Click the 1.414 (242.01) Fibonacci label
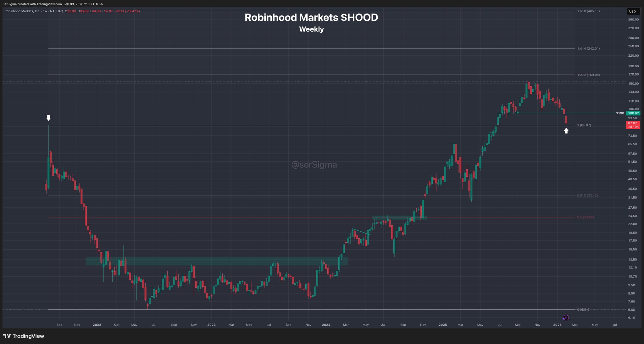 coord(588,48)
